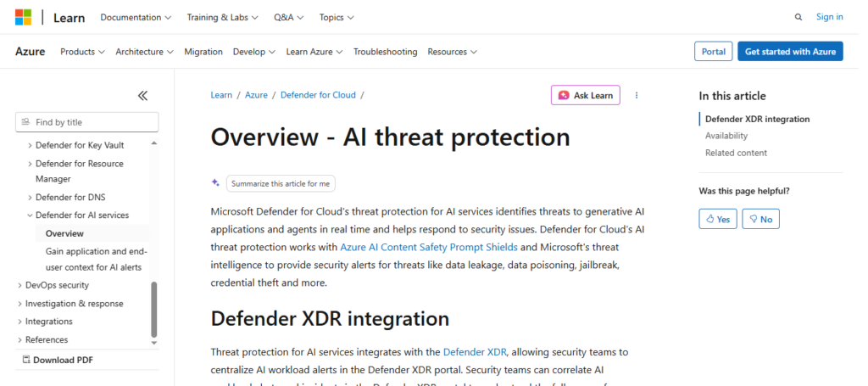Click Summarize this article for me
The image size is (868, 386).
coord(281,183)
